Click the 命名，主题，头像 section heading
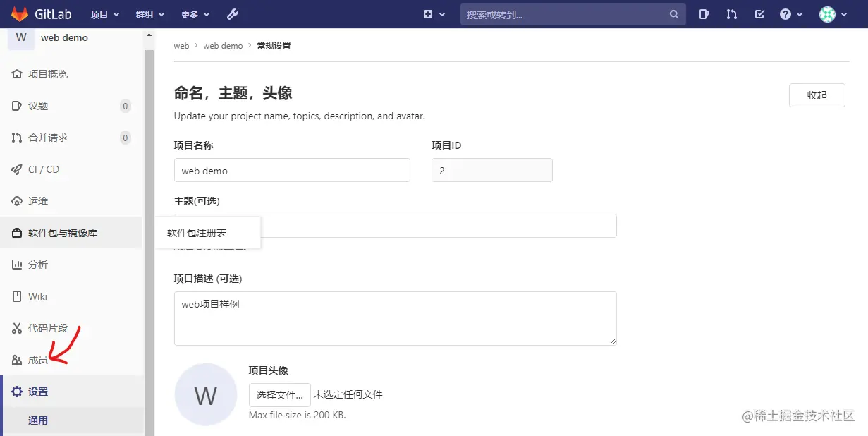Viewport: 868px width, 436px height. click(x=233, y=93)
